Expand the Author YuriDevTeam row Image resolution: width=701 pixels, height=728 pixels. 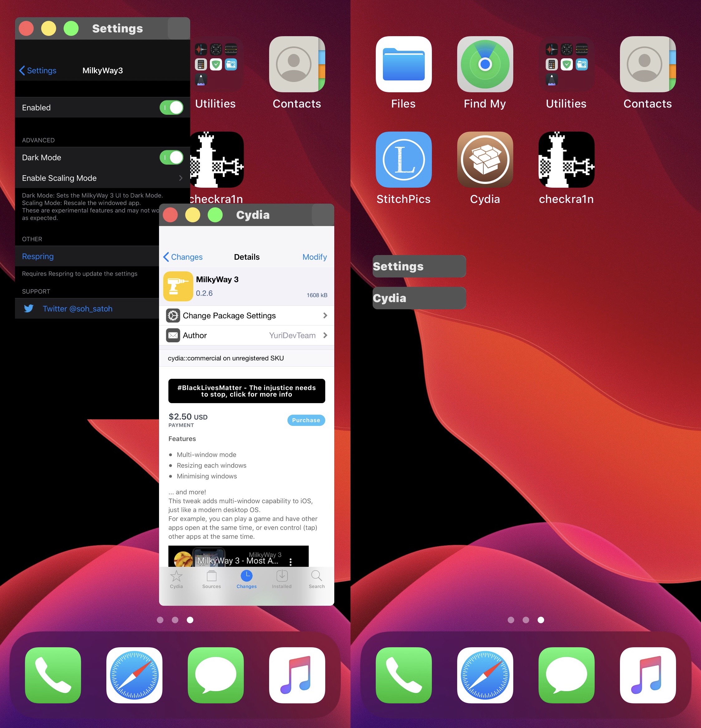(246, 335)
